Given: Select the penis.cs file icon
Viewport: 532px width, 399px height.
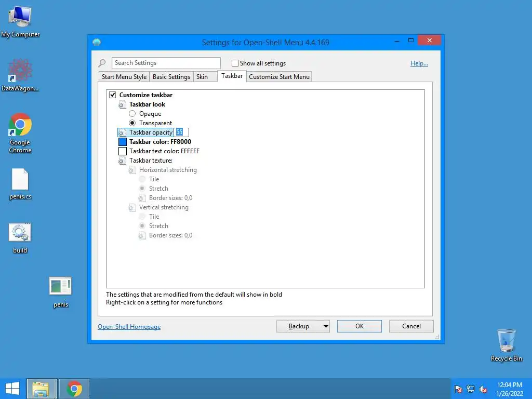Looking at the screenshot, I should [x=20, y=183].
